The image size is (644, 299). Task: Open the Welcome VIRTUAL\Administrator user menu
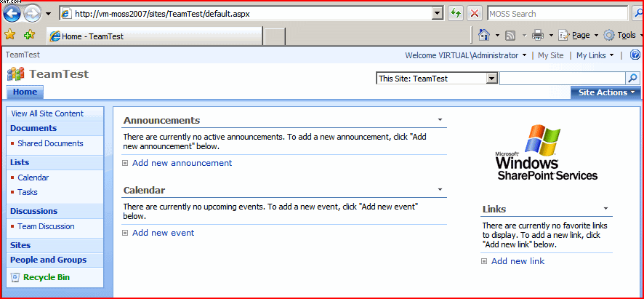[465, 55]
